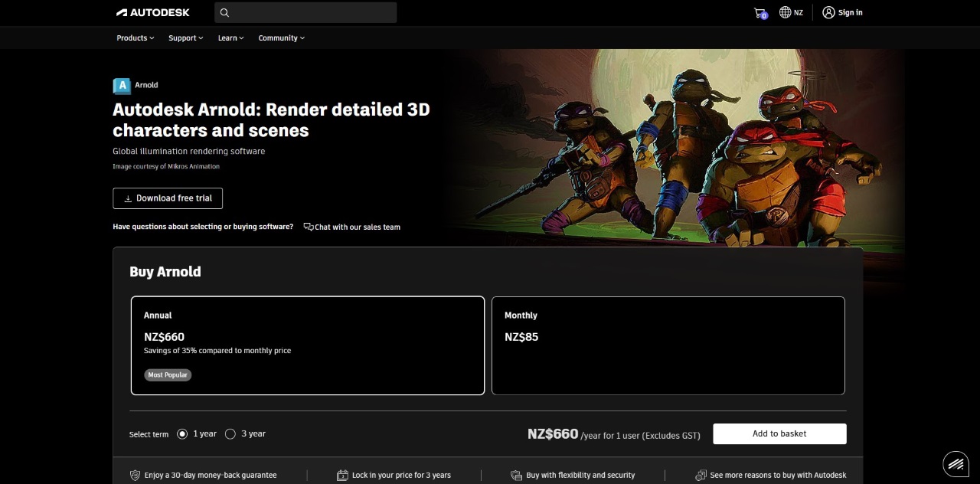
Task: Choose the Monthly NZ$85 plan card
Action: click(x=668, y=345)
